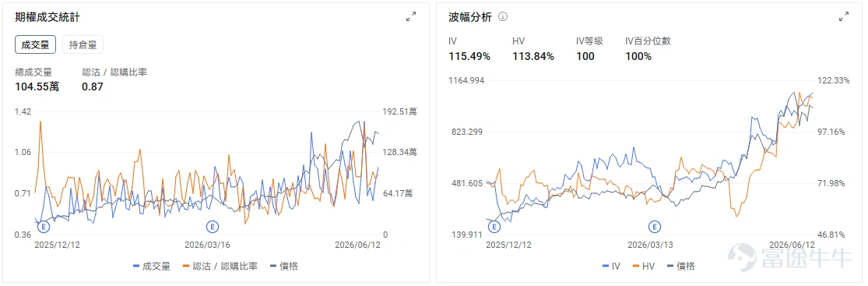The width and height of the screenshot is (868, 286).
Task: Select the first earnings E marker in volume chart
Action: click(x=43, y=226)
